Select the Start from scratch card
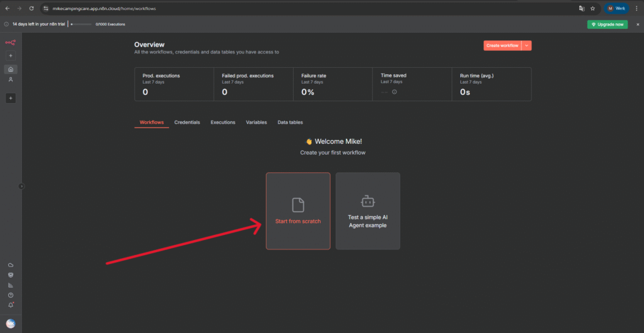 (x=298, y=210)
